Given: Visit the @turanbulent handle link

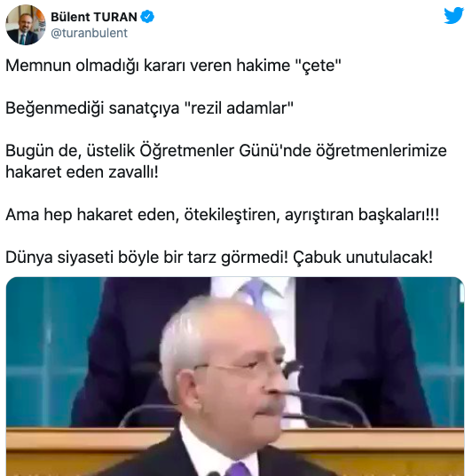Looking at the screenshot, I should click(89, 33).
